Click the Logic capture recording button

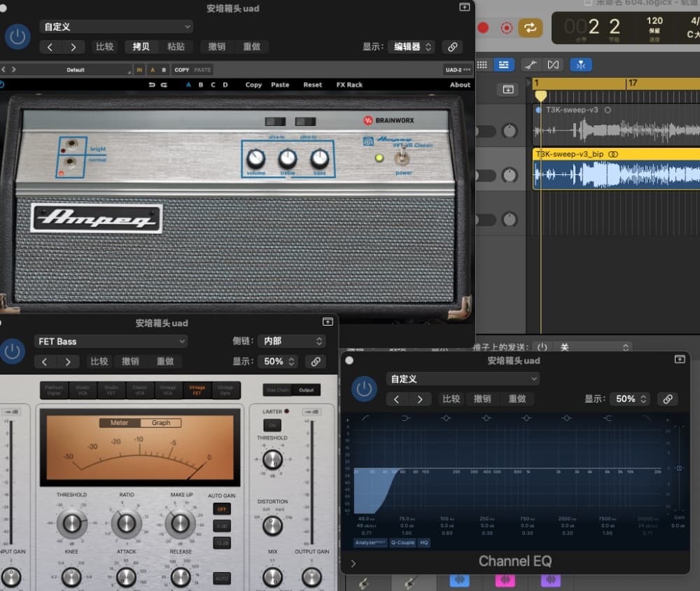[506, 28]
